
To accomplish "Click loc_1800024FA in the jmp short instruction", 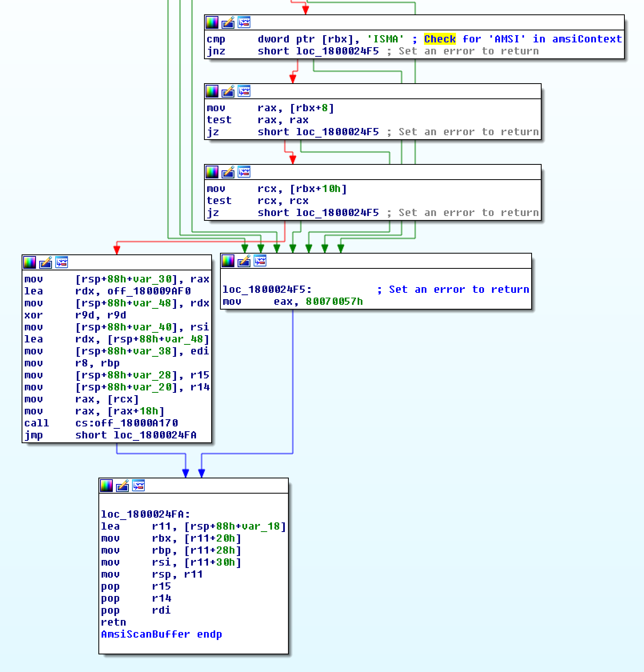I will tap(155, 435).
